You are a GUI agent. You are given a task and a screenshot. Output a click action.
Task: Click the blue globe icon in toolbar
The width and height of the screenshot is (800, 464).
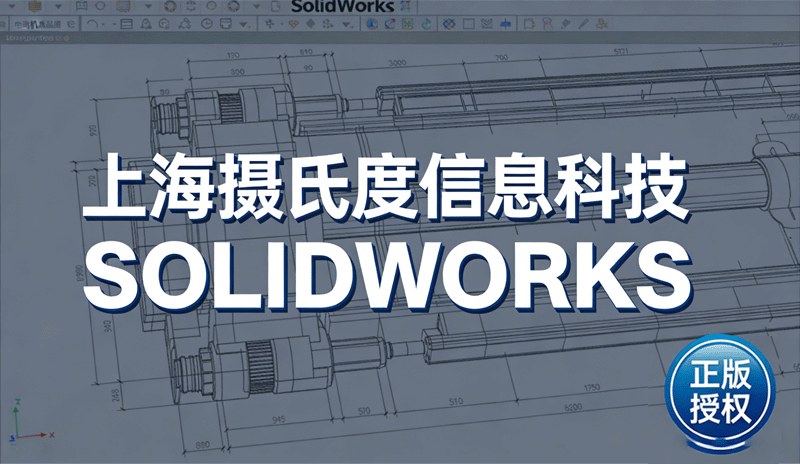coord(372,24)
